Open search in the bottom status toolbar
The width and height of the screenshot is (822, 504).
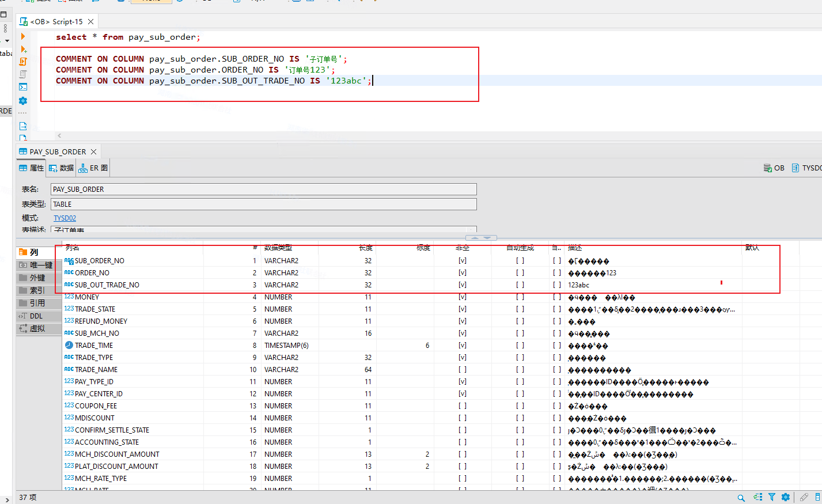click(x=741, y=497)
